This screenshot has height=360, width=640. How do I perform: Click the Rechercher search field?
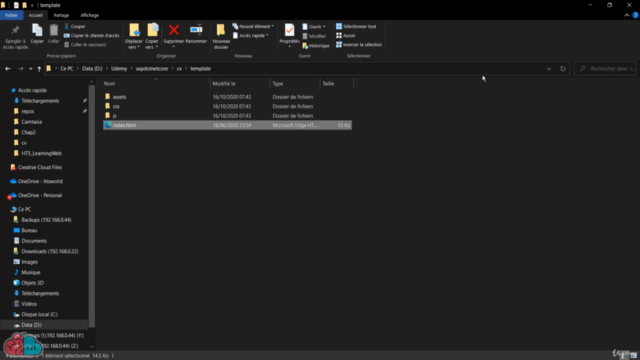click(x=606, y=69)
